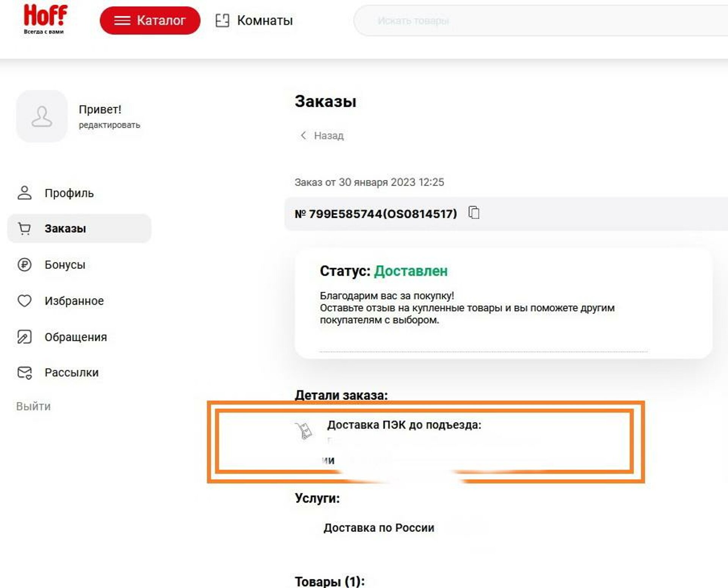Click the Бонусы ruble coin icon
The image size is (728, 588).
(25, 264)
